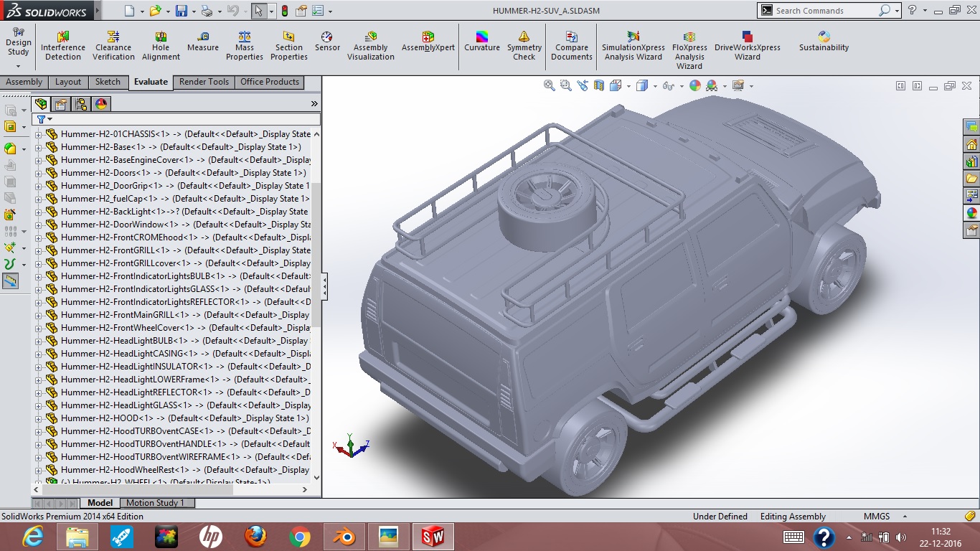980x551 pixels.
Task: Click Search Commands input field
Action: 825,11
